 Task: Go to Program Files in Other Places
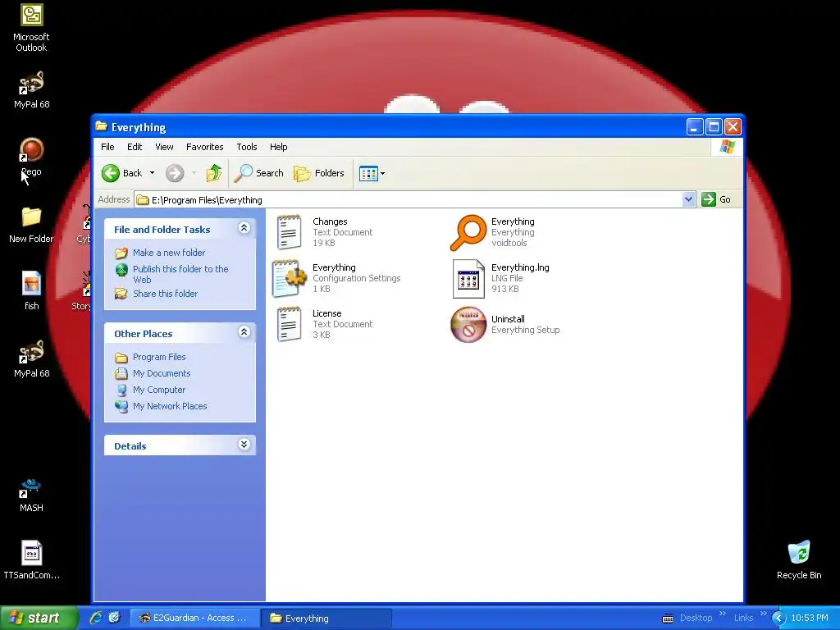coord(159,357)
